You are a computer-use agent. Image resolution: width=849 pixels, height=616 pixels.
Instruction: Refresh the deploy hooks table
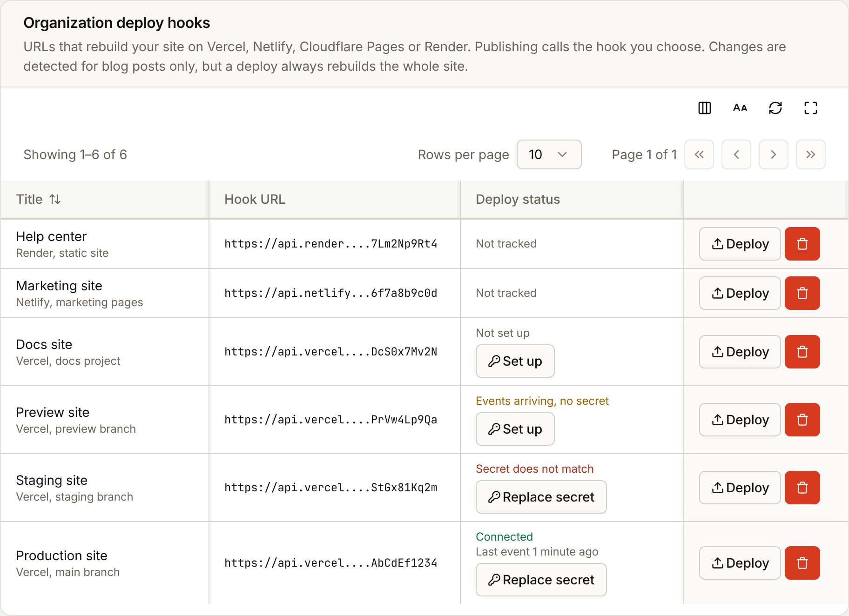[775, 108]
